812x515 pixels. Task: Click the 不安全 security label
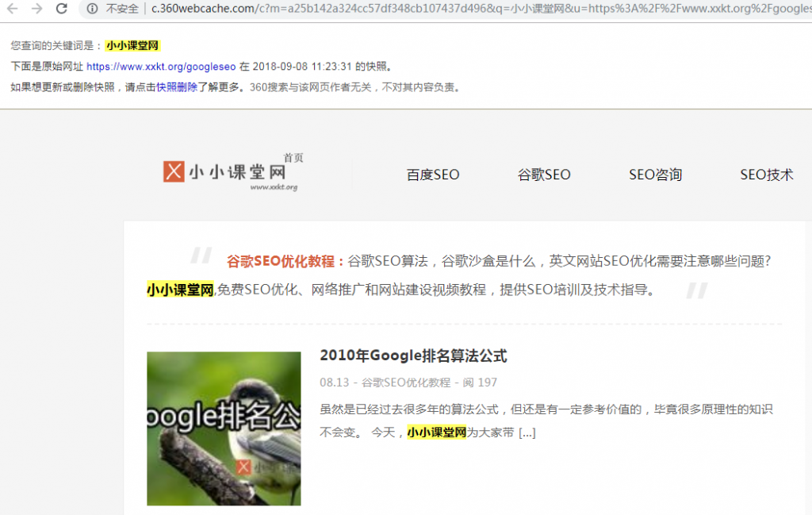122,8
